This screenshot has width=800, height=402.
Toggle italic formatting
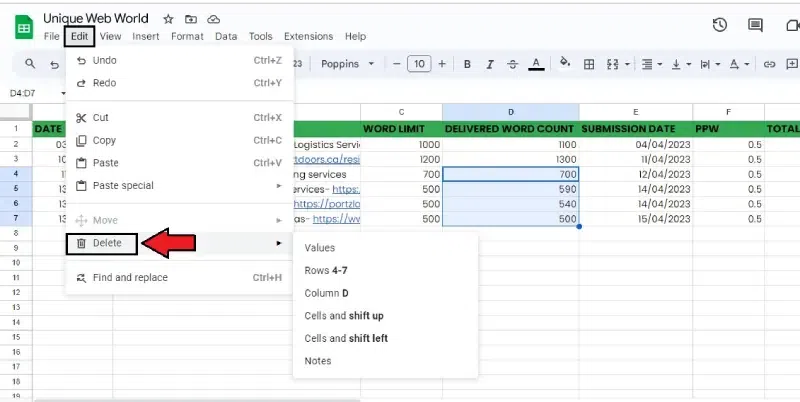coord(490,64)
